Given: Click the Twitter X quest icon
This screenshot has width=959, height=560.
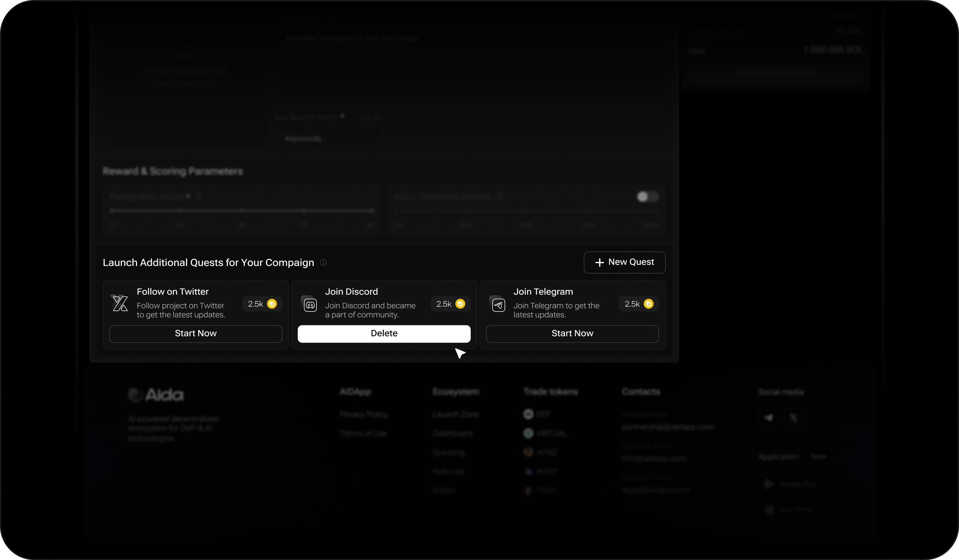Looking at the screenshot, I should coord(120,303).
